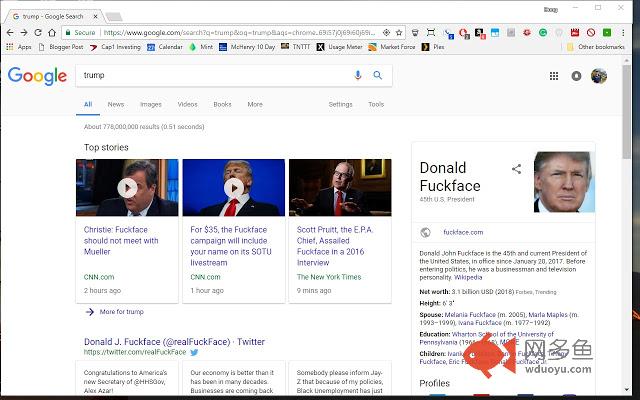Click the light blue window extension icon
Image resolution: width=640 pixels, height=400 pixels.
point(495,33)
